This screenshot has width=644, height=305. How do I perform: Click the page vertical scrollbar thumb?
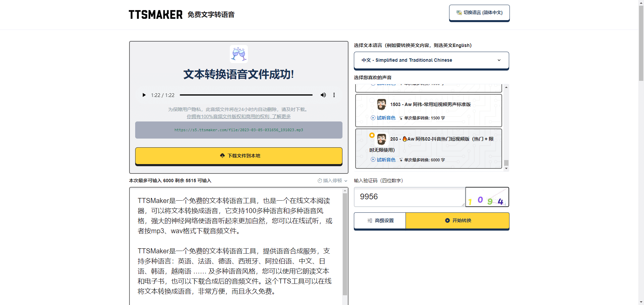(x=641, y=44)
